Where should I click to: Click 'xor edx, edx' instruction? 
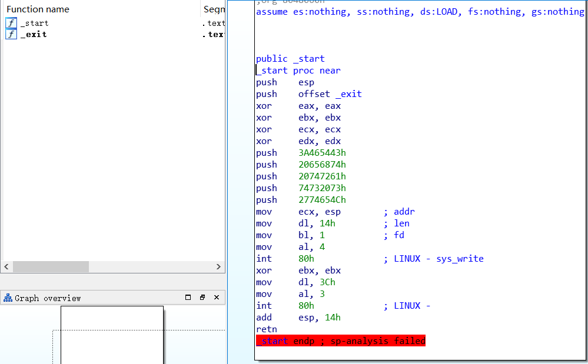point(298,141)
